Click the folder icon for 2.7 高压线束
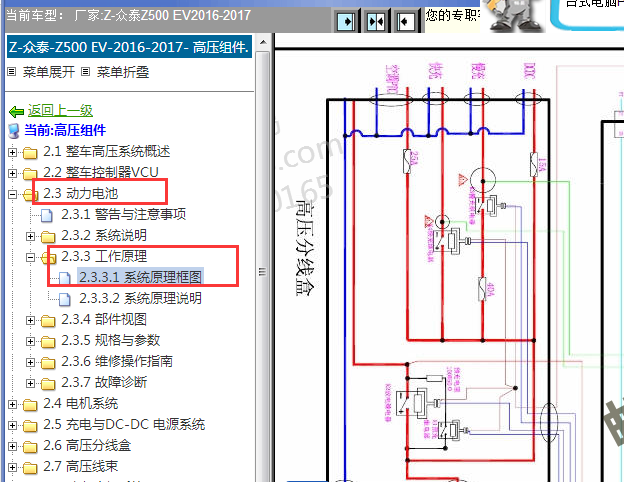 coord(30,467)
